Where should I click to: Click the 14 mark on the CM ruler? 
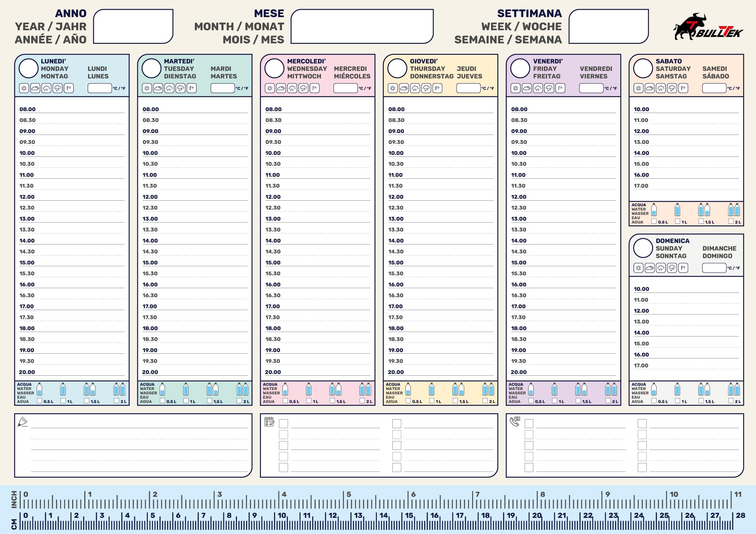click(x=384, y=515)
